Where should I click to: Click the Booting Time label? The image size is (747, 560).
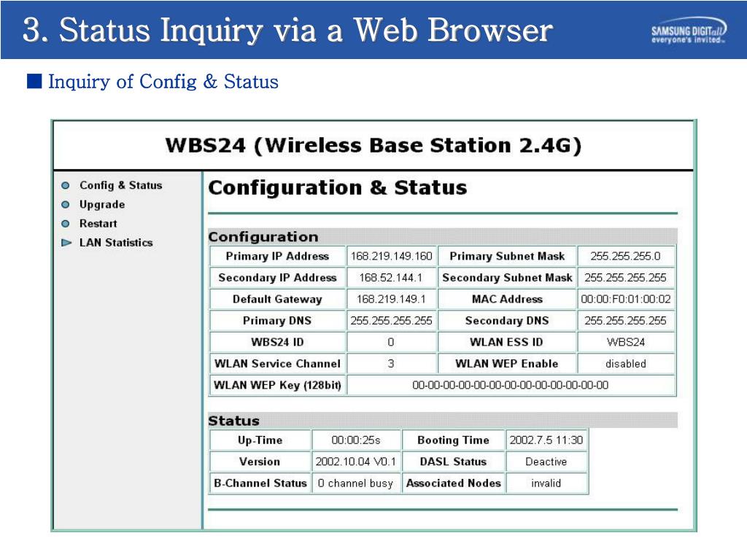[x=454, y=440]
